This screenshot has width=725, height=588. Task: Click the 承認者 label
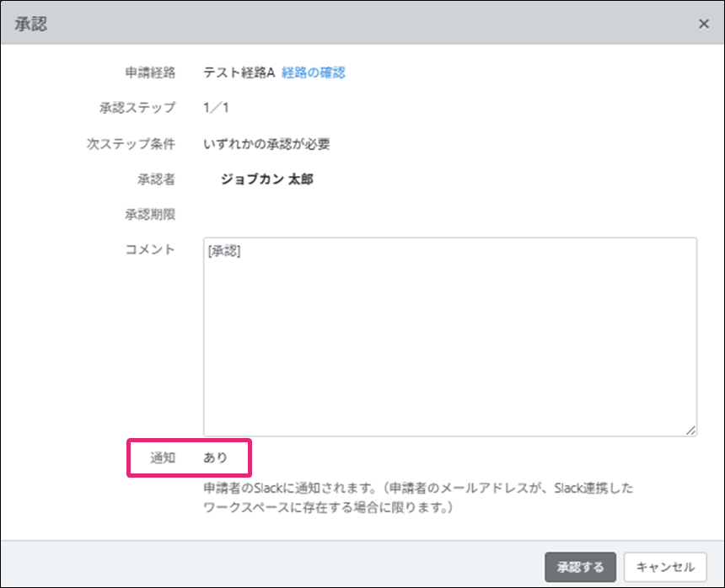(156, 179)
